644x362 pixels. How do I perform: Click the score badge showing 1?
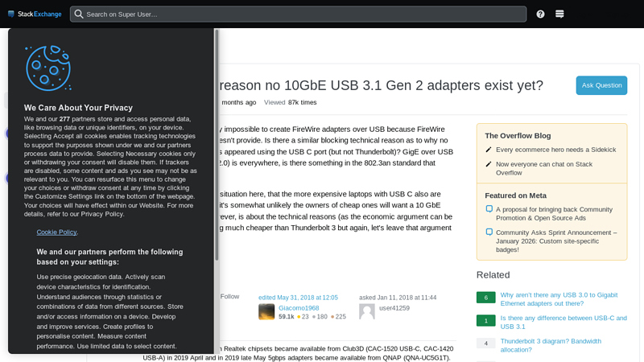[486, 320]
